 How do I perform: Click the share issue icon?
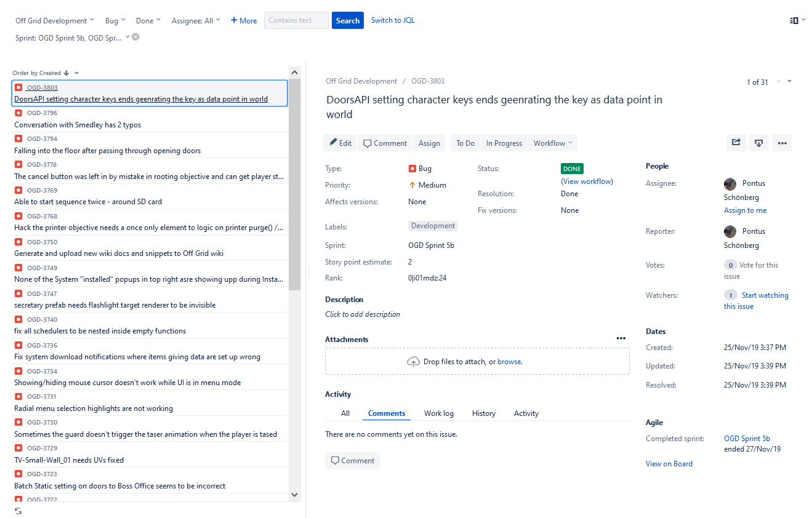pyautogui.click(x=736, y=143)
